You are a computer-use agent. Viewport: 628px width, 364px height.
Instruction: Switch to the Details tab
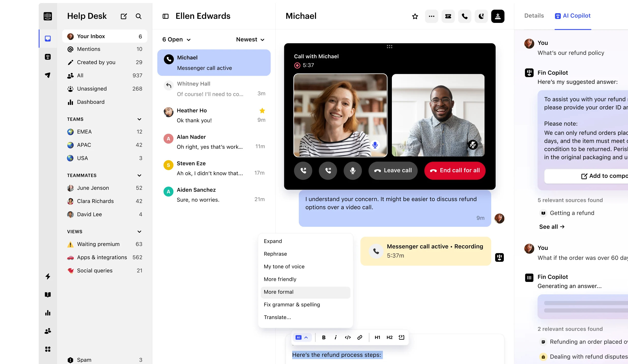pos(534,16)
